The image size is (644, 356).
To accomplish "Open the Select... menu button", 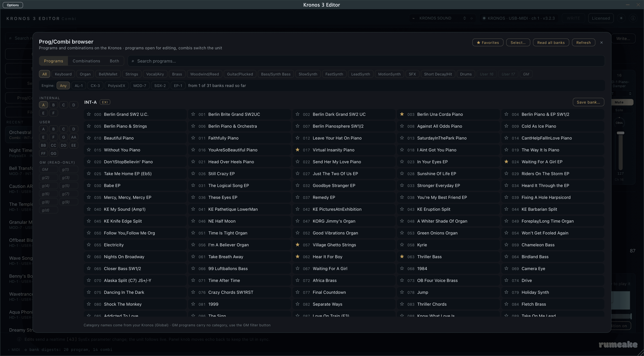I will (518, 43).
